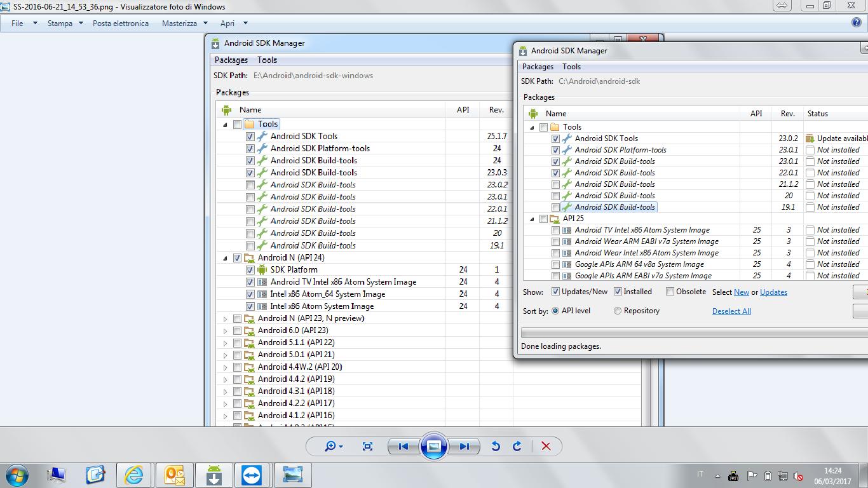This screenshot has width=868, height=488.
Task: Go to the next photo
Action: [465, 446]
